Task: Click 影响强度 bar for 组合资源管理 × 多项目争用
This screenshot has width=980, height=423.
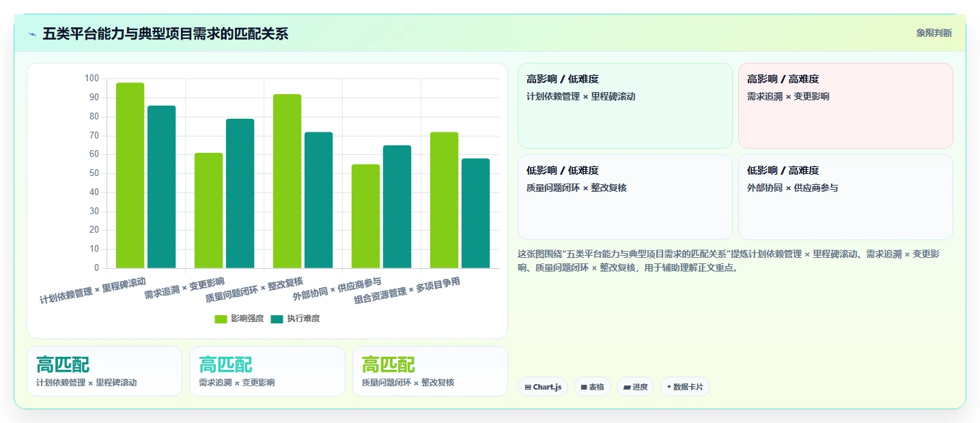Action: [444, 200]
